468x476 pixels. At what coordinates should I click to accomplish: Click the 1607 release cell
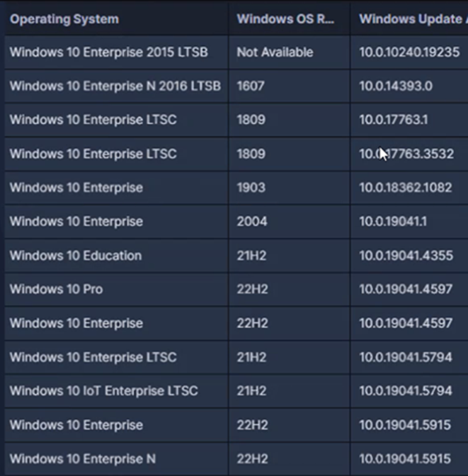pyautogui.click(x=251, y=86)
